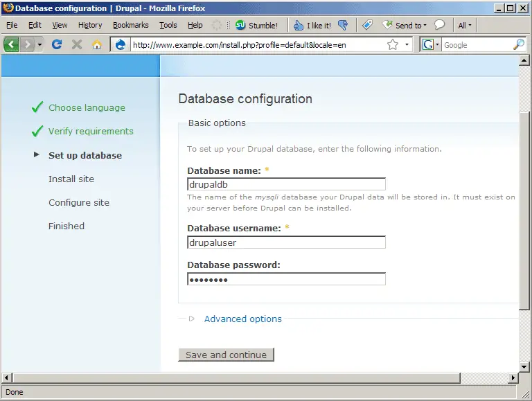Click the browser Back arrow button
Image resolution: width=532 pixels, height=401 pixels.
(11, 44)
